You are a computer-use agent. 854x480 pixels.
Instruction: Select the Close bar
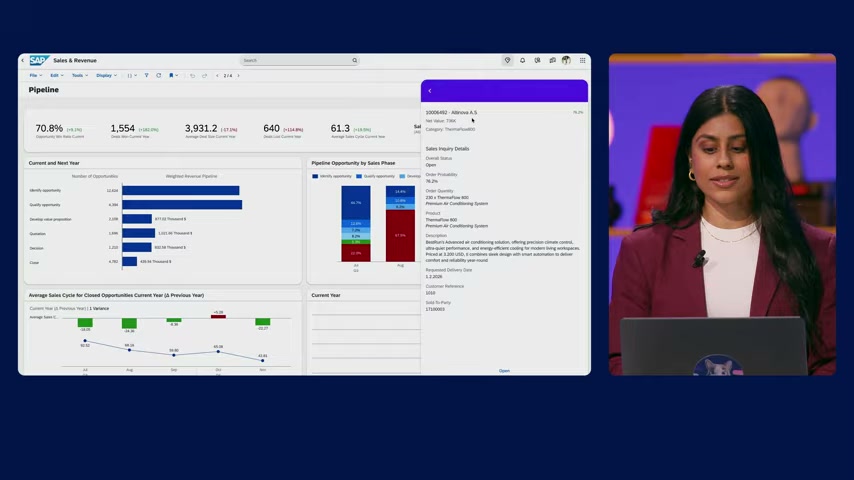[130, 262]
